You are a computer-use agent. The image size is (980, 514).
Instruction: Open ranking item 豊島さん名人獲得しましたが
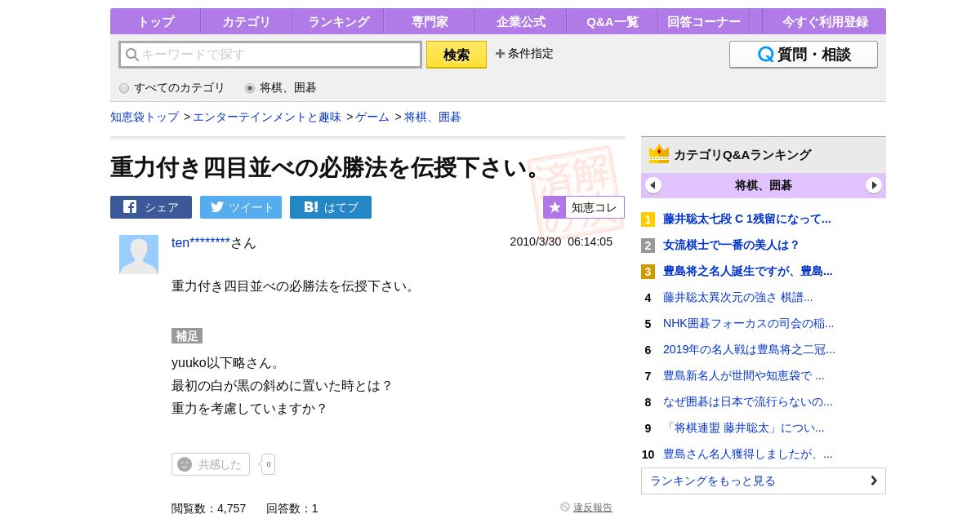click(x=748, y=454)
